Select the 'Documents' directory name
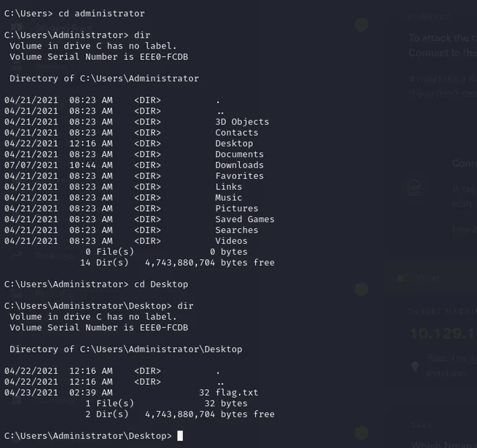Image resolution: width=477 pixels, height=448 pixels. coord(239,154)
